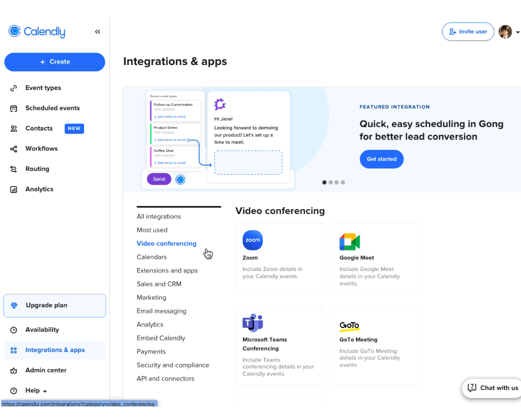Select the Most used category
Image resolution: width=521 pixels, height=420 pixels.
point(152,230)
